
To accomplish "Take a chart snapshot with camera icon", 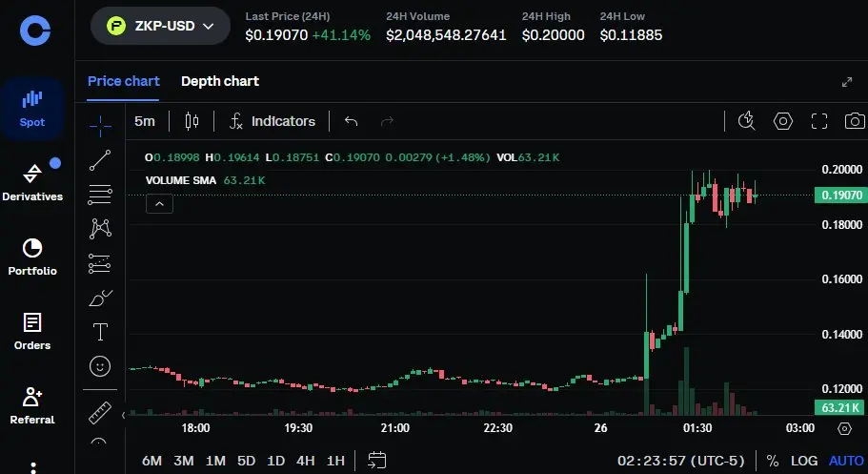I will [x=855, y=121].
